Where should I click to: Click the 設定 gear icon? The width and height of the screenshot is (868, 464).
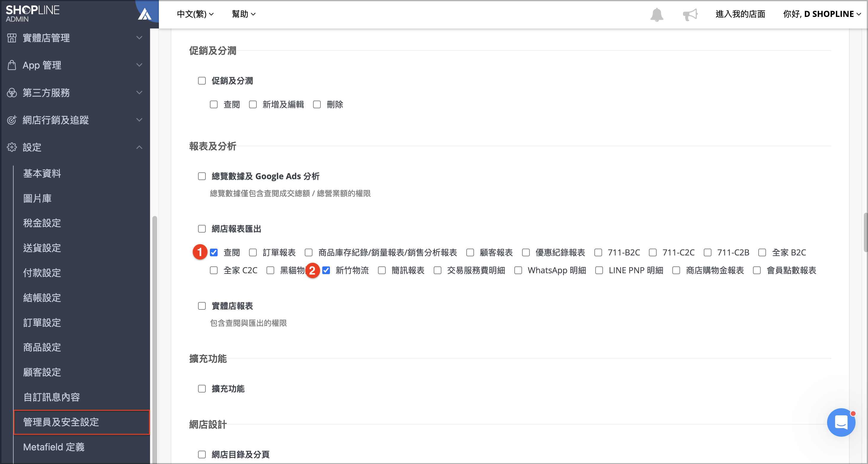(12, 147)
